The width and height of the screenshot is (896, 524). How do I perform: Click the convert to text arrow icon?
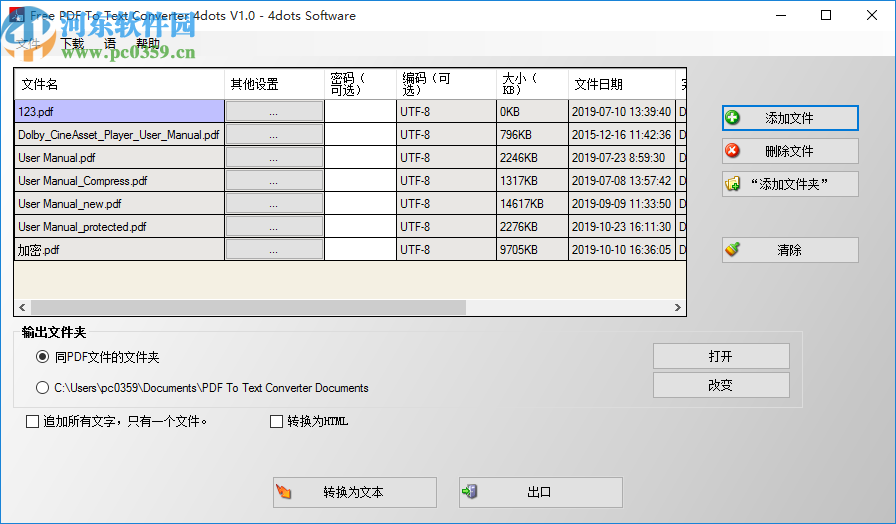(x=284, y=491)
